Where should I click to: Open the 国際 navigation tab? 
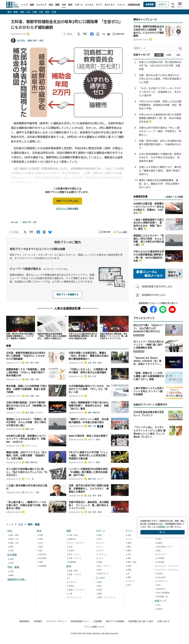point(57,5)
